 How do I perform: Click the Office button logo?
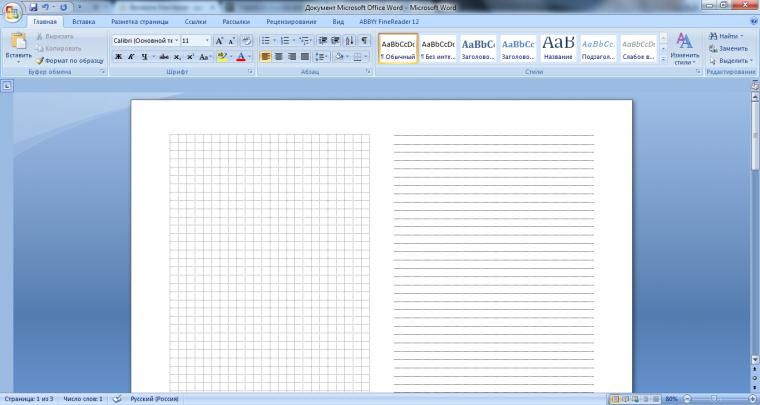pyautogui.click(x=13, y=13)
